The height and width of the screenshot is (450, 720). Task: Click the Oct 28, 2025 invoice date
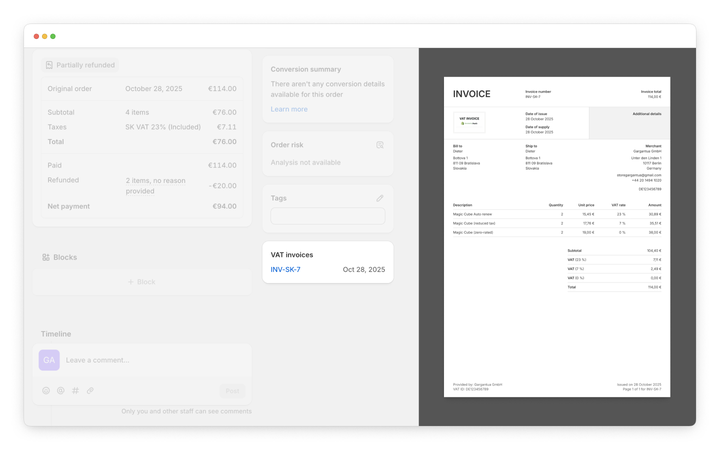point(364,270)
